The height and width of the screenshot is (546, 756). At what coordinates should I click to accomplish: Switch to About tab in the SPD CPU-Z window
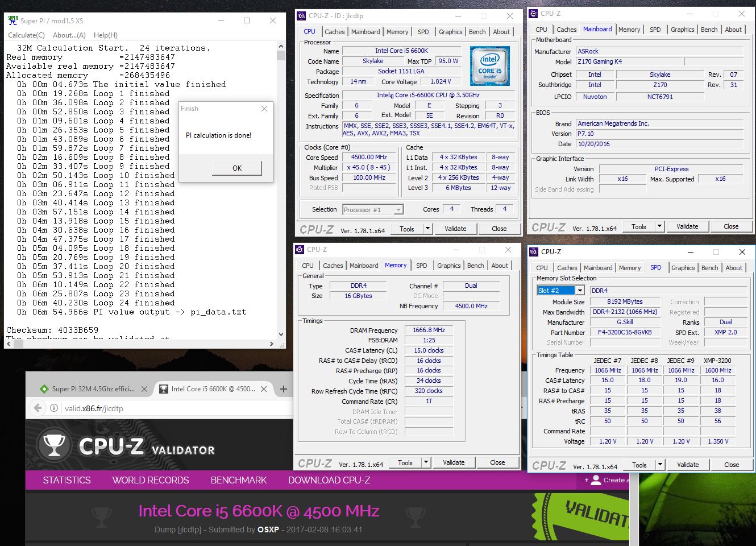(733, 268)
